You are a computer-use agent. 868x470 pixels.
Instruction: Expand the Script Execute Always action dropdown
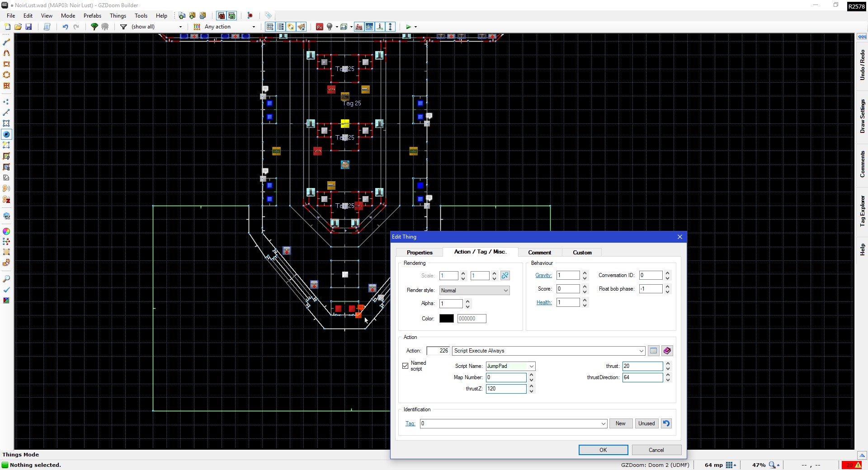point(641,351)
